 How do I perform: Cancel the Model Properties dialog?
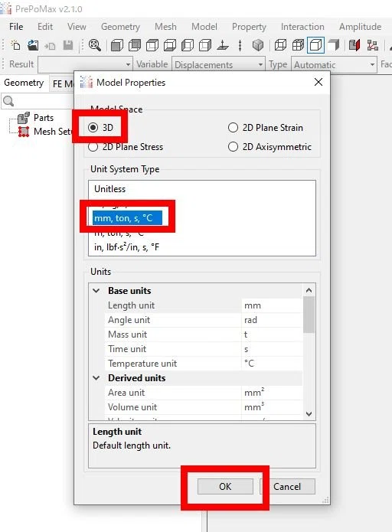(287, 487)
